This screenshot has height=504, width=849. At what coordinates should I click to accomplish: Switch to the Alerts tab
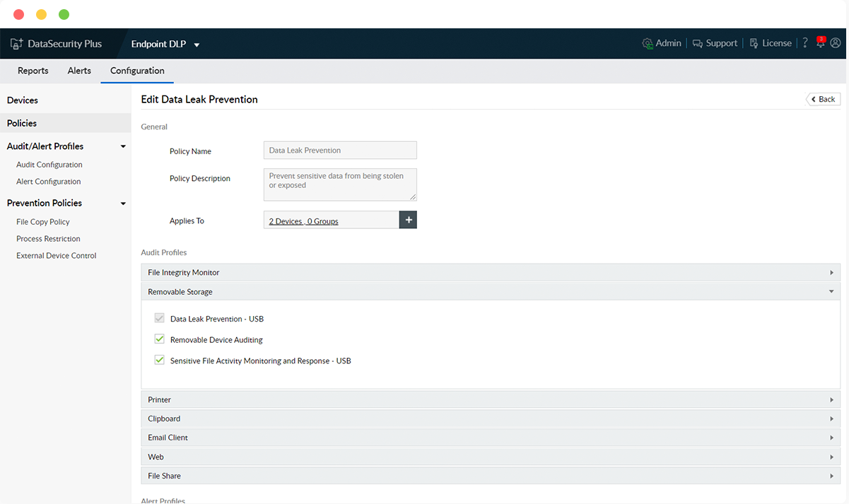[x=79, y=71]
